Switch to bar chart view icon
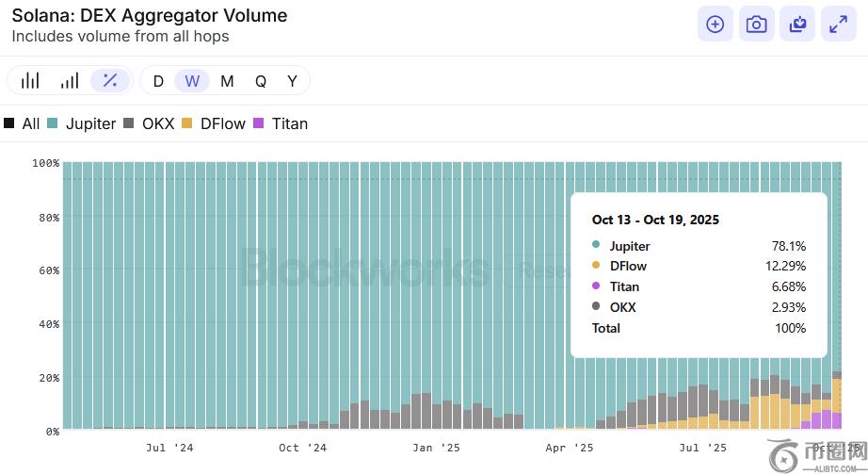Screen dimensions: 868x474 click(30, 81)
